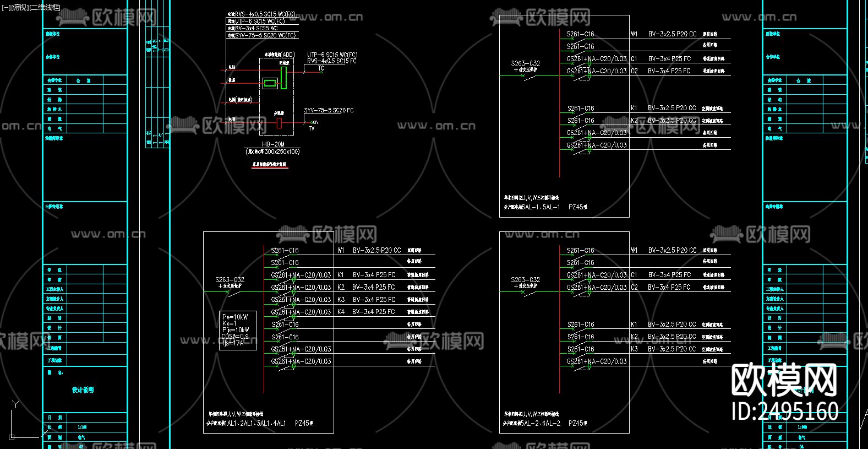Select the HIB-20M label text
This screenshot has width=868, height=449.
(x=273, y=144)
